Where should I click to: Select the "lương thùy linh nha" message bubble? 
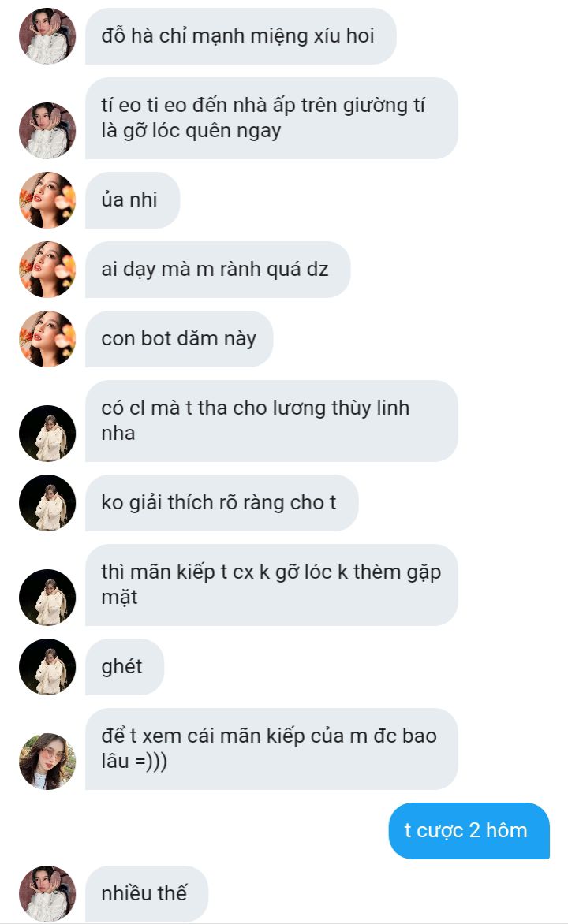271,421
